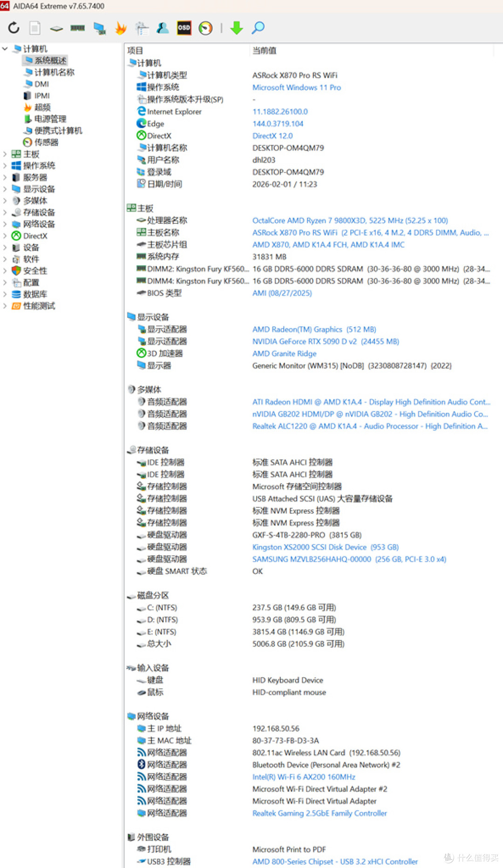Select the 计算机类型 row
The image size is (503, 868).
pyautogui.click(x=310, y=75)
